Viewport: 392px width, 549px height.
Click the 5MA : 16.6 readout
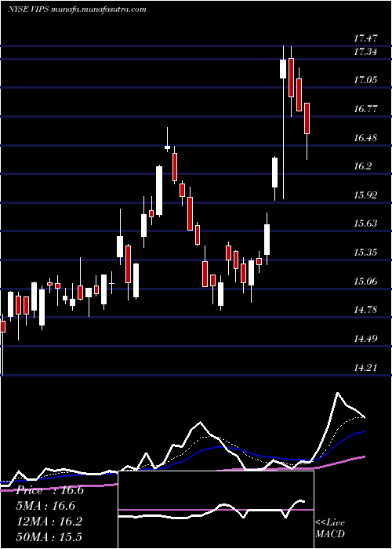[x=45, y=506]
